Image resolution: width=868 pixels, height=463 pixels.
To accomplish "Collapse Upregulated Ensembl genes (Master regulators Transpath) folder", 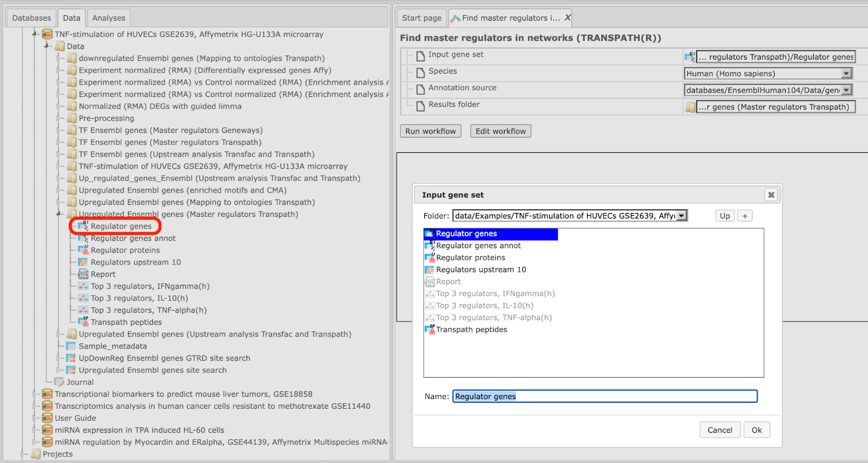I will pos(59,214).
